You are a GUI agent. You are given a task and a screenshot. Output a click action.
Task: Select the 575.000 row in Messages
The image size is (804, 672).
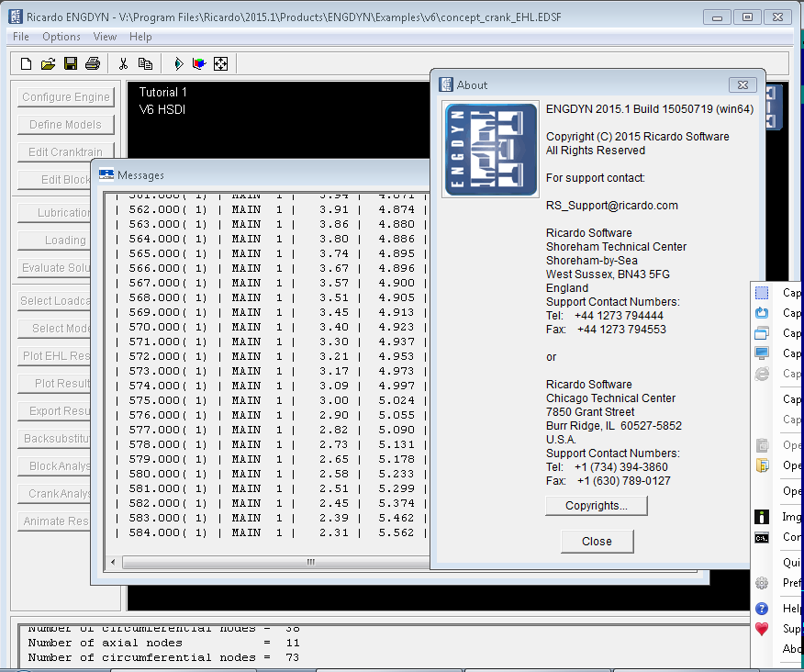click(271, 400)
